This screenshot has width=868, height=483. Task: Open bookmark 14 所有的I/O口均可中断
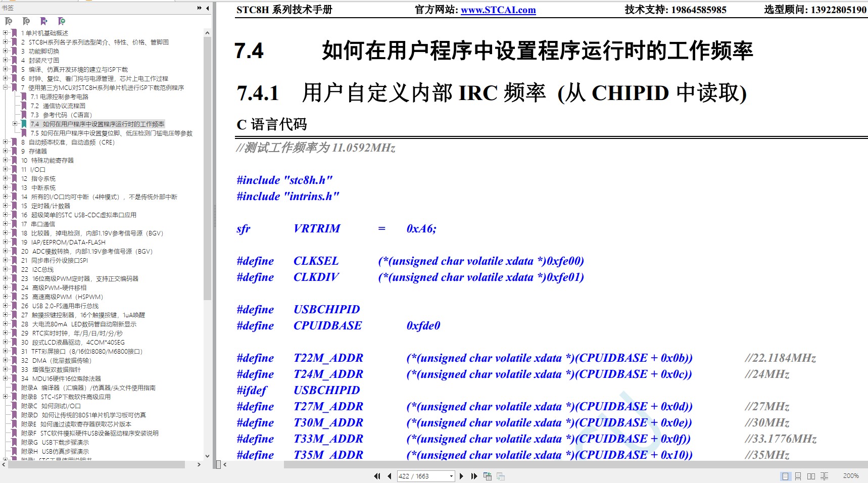pos(100,197)
